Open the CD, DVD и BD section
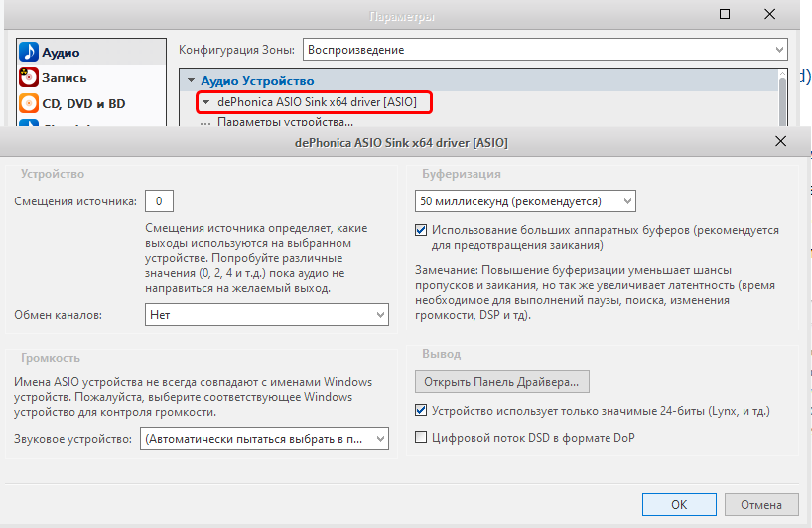This screenshot has height=528, width=812. tap(91, 103)
